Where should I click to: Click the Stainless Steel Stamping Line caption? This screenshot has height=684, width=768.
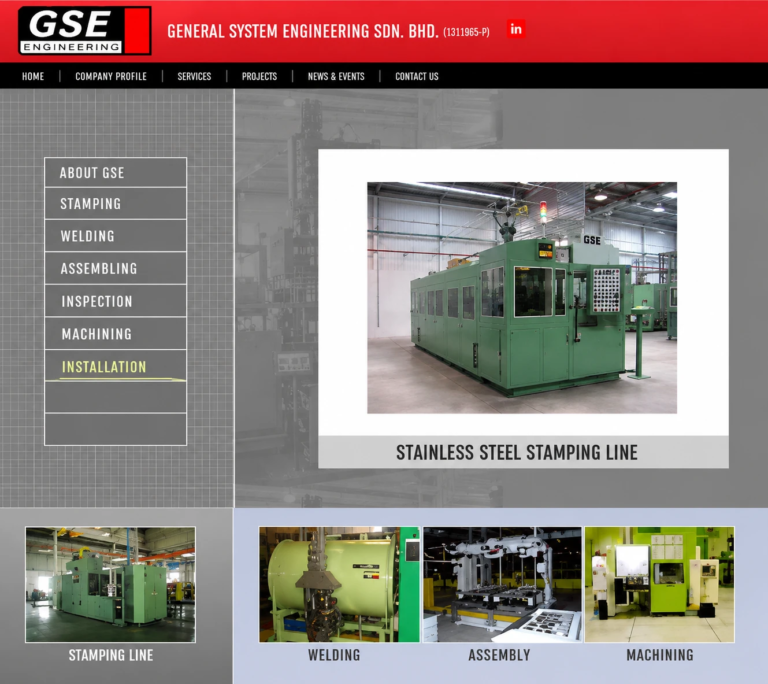click(517, 452)
